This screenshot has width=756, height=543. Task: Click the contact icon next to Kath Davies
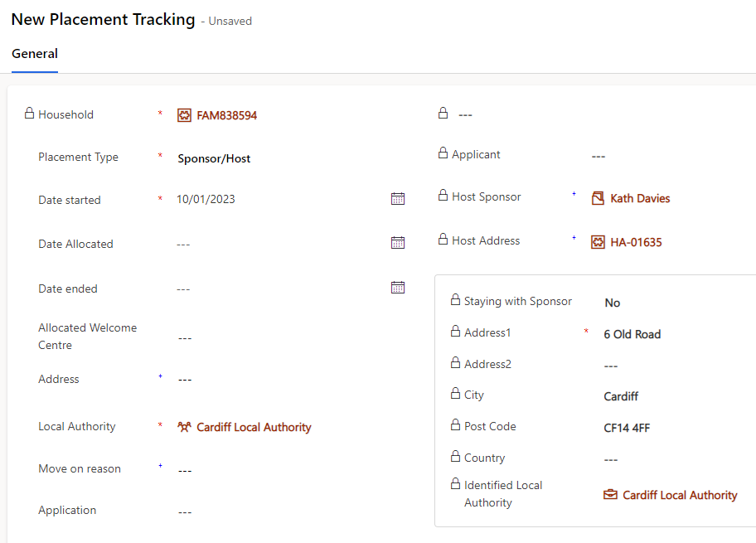pyautogui.click(x=598, y=198)
